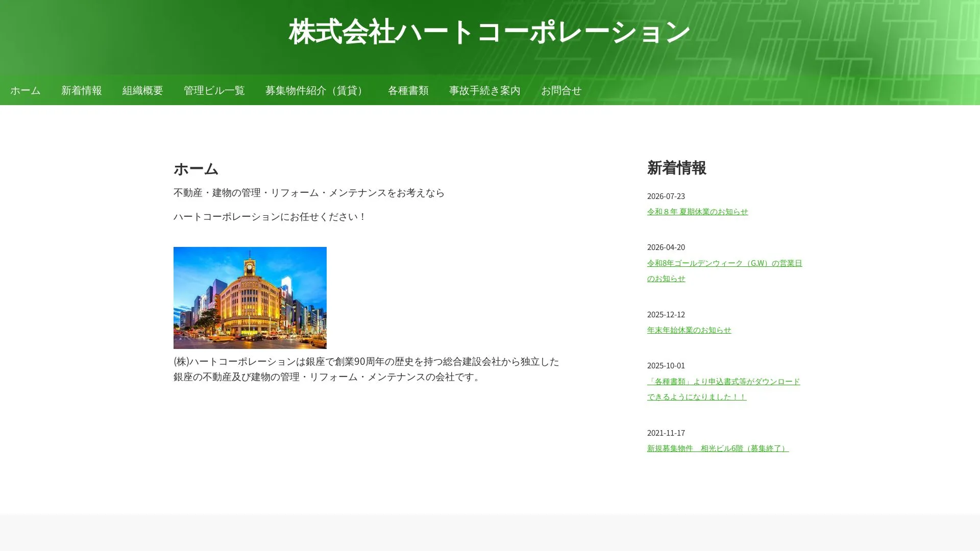Click the date 2021-11-17
This screenshot has width=980, height=551.
666,433
